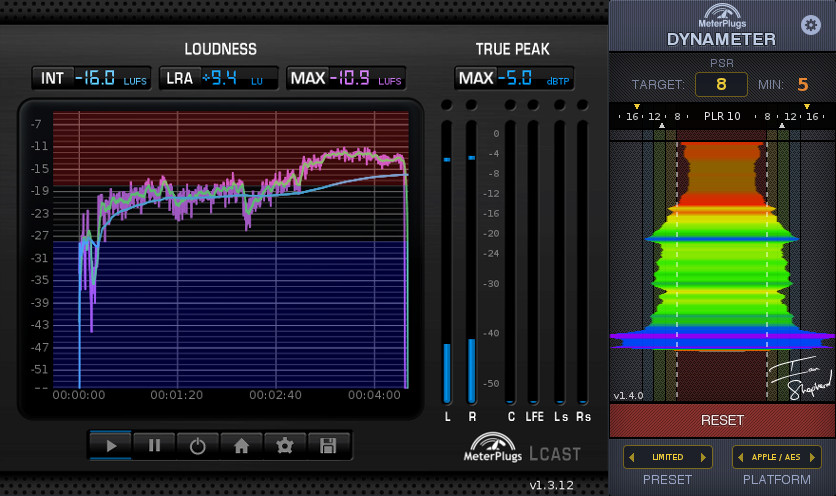Click the 00:01:20 time marker on graph
Viewport: 836px width, 496px height.
[176, 395]
